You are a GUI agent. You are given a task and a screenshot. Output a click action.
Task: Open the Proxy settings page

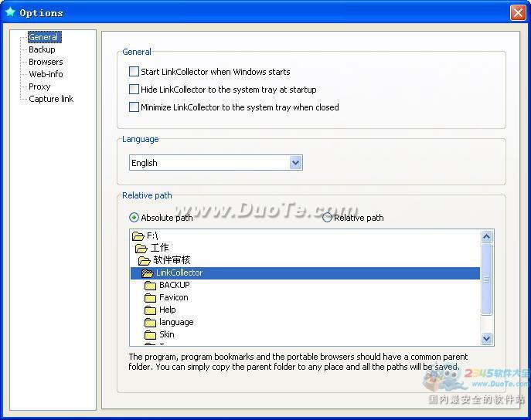click(x=39, y=86)
